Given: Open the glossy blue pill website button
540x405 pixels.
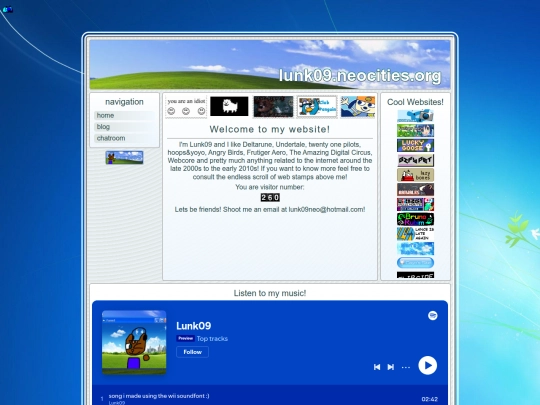Looking at the screenshot, I should coord(415,262).
